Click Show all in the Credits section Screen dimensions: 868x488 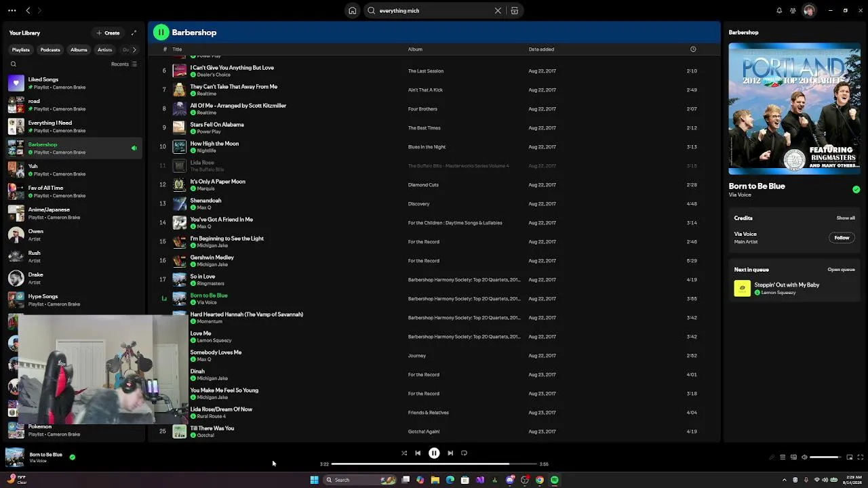[846, 218]
